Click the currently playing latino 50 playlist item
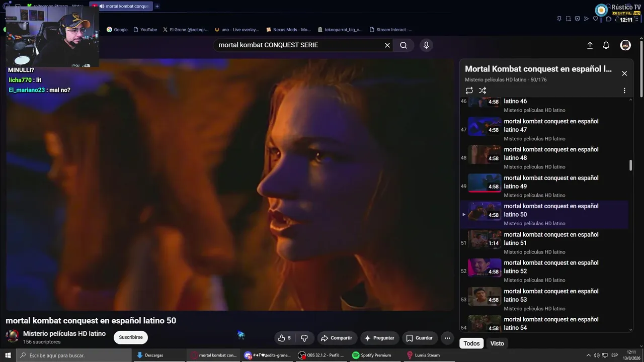This screenshot has height=362, width=644. click(544, 215)
